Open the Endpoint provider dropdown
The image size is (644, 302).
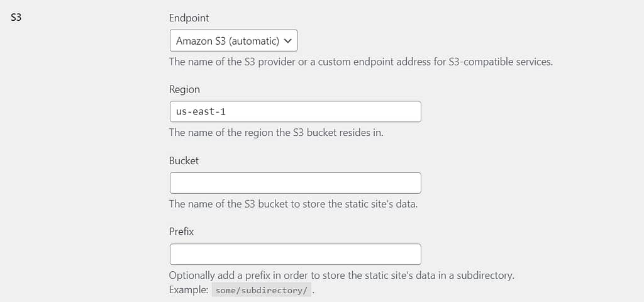pos(233,40)
